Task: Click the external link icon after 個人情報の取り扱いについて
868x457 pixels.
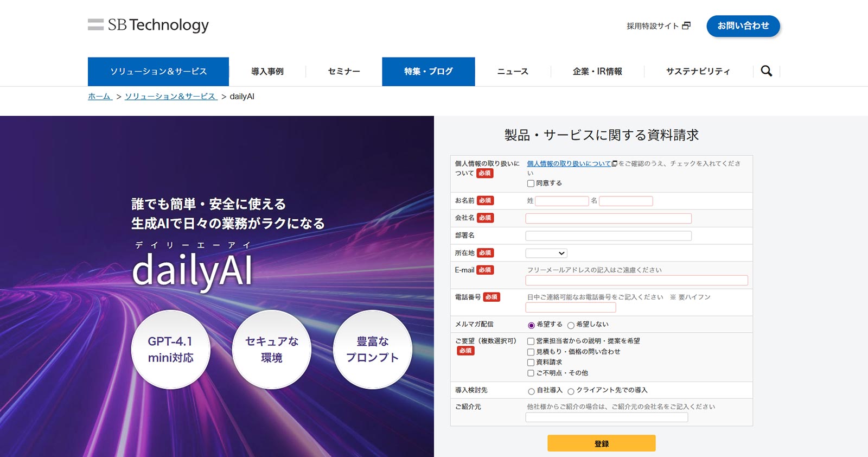Action: [x=614, y=163]
